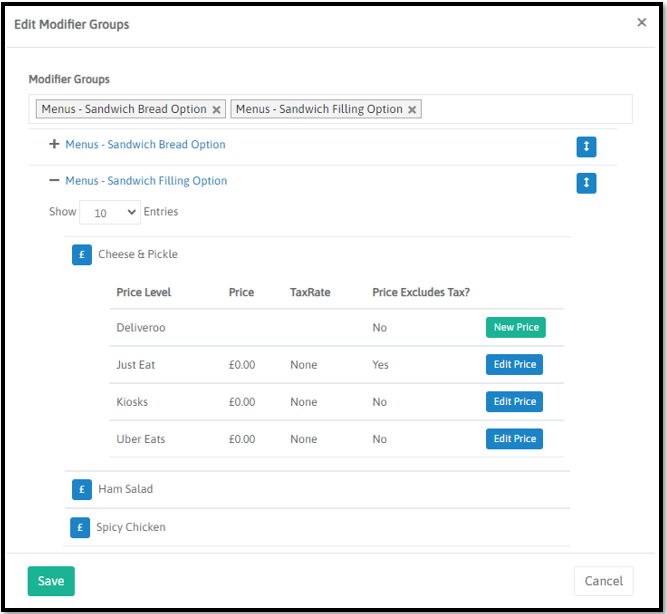Image resolution: width=667 pixels, height=614 pixels.
Task: Collapse Menus - Sandwich Filling Option group
Action: [x=54, y=181]
